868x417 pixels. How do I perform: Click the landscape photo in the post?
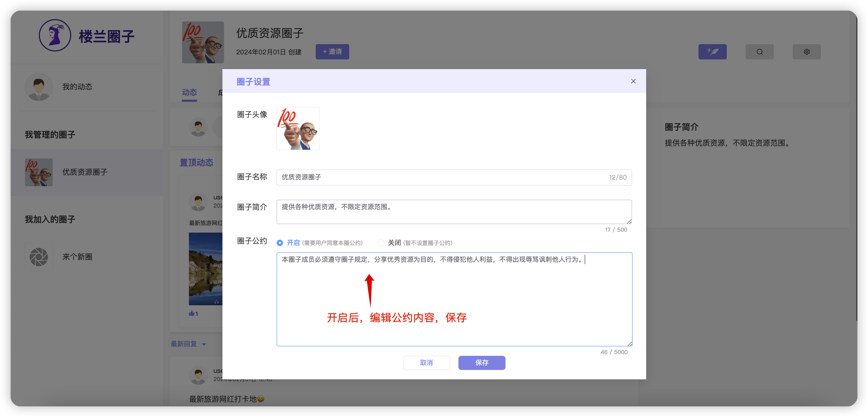[206, 269]
